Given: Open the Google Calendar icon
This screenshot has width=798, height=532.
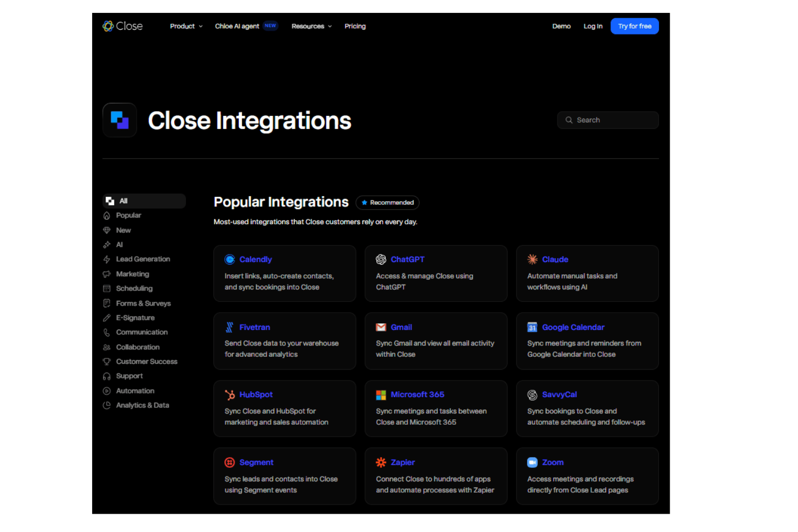Looking at the screenshot, I should pos(532,327).
